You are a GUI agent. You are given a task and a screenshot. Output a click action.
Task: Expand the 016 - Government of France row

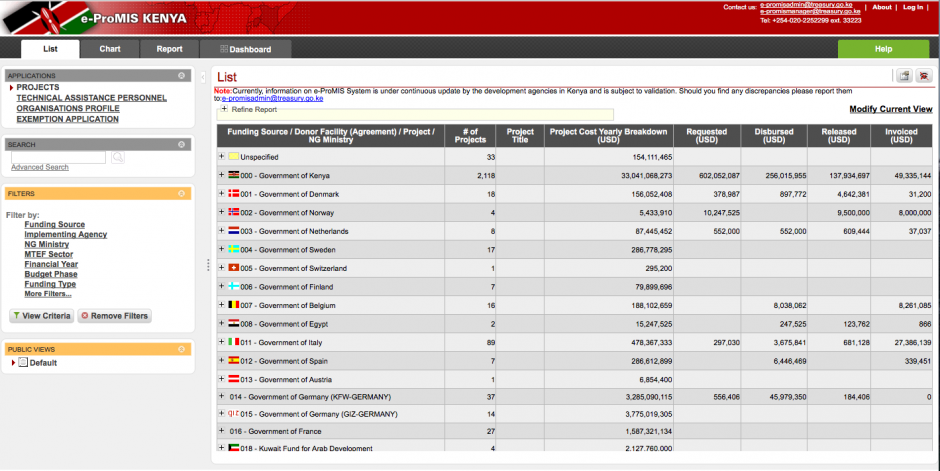[x=221, y=431]
